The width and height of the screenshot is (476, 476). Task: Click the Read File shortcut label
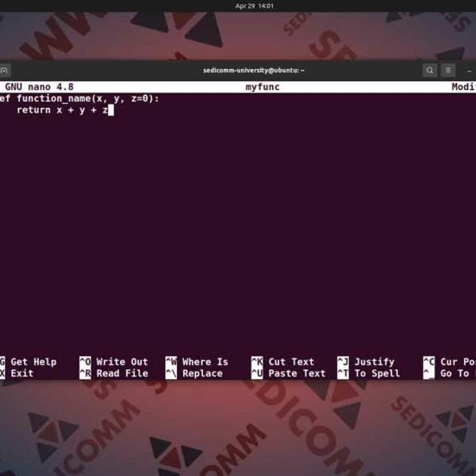click(x=122, y=373)
